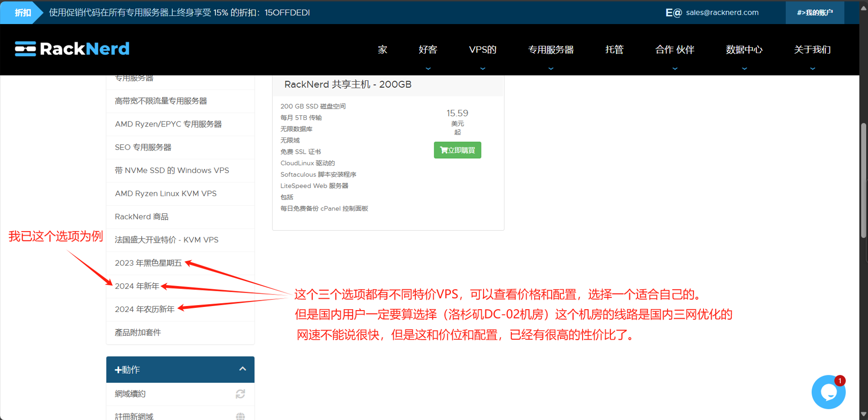Viewport: 868px width, 420px height.
Task: Open the 2024 年农历新年 category
Action: 145,309
